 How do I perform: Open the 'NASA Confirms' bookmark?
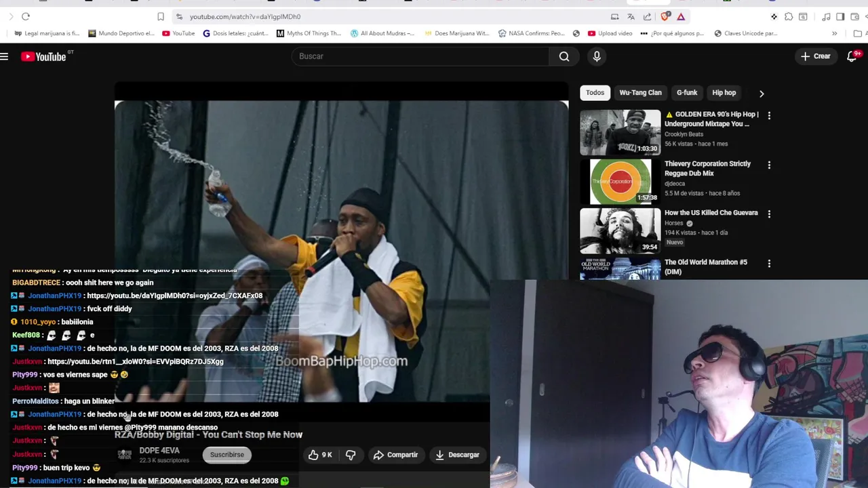531,33
